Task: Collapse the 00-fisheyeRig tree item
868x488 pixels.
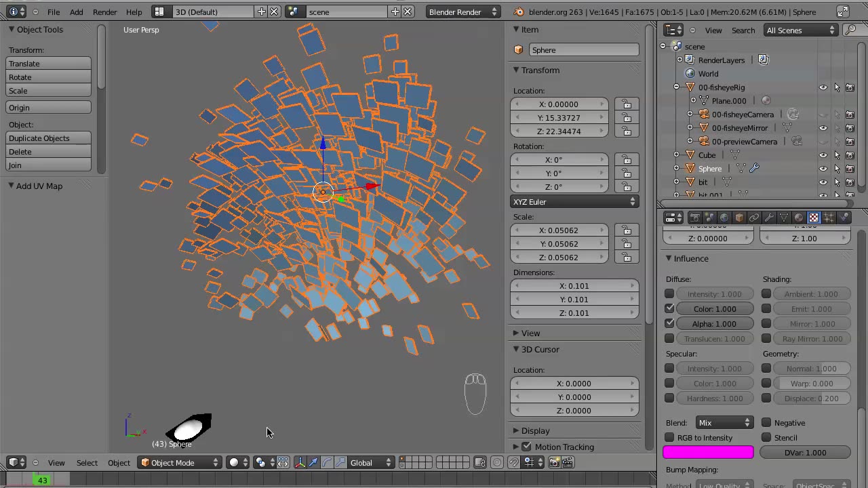Action: coord(676,87)
